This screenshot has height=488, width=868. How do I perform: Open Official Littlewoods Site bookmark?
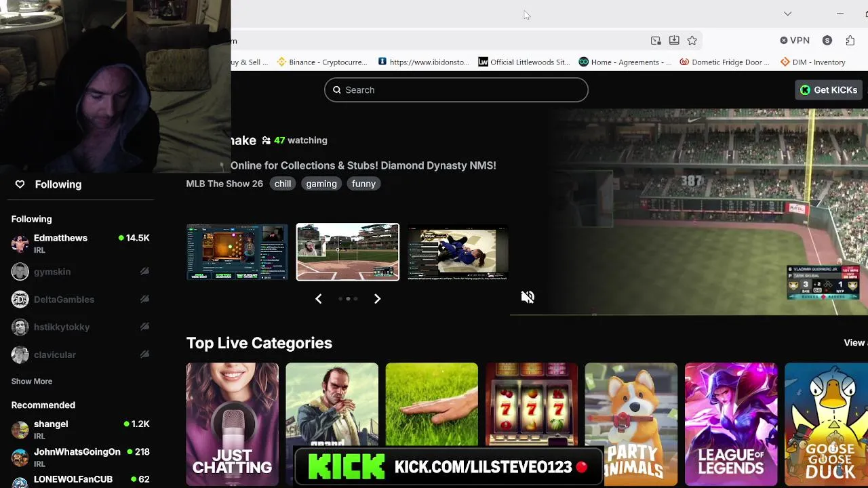[x=524, y=62]
